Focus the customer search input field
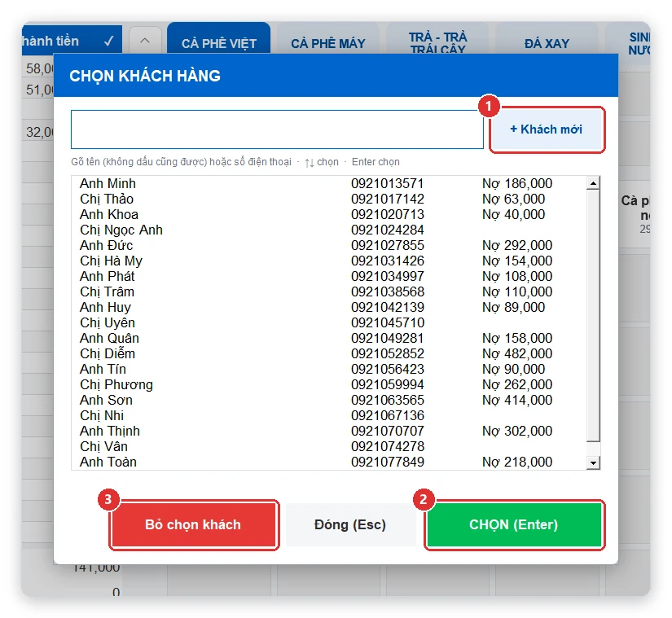672x618 pixels. point(277,129)
